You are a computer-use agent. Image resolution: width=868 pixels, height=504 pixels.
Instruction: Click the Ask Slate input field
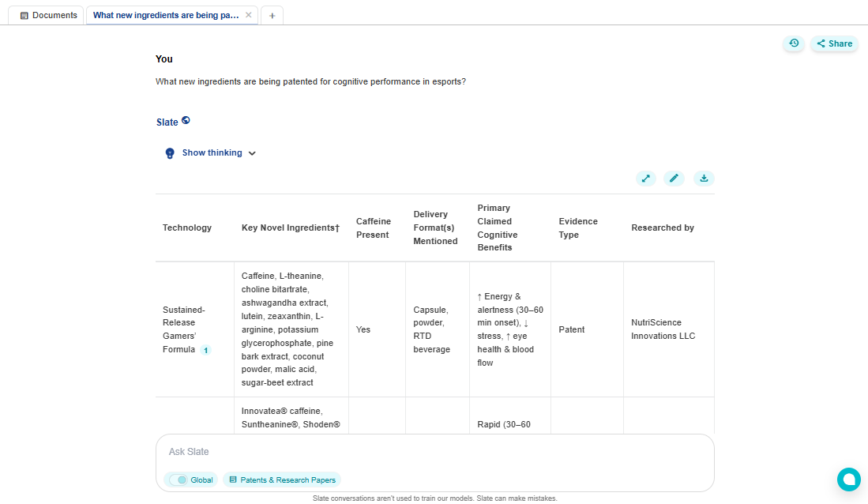click(x=434, y=452)
